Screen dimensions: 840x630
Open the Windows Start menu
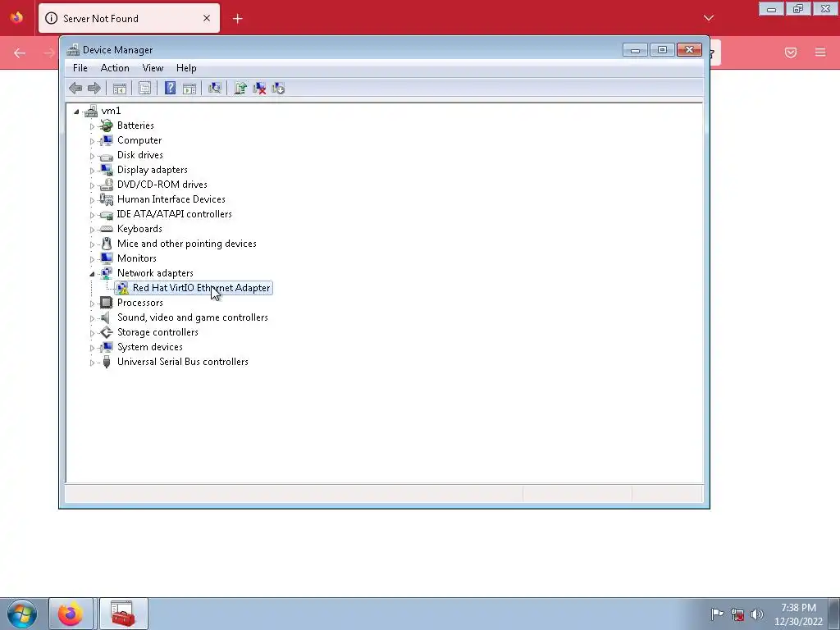pyautogui.click(x=22, y=614)
